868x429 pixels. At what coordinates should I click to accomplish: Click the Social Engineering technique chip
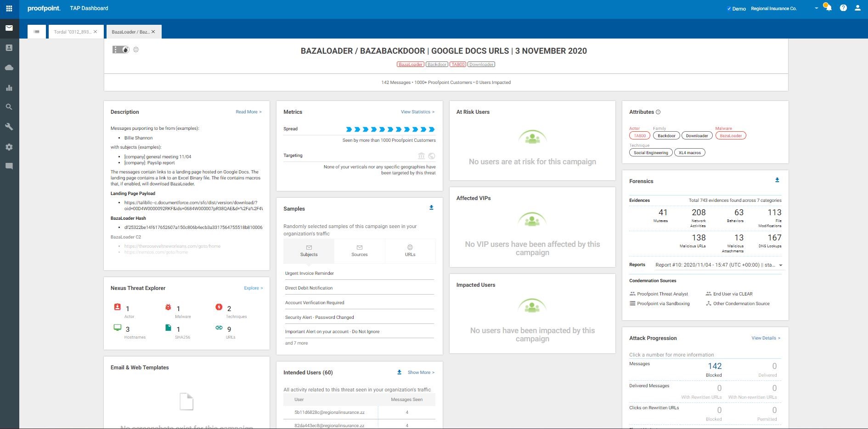[651, 153]
